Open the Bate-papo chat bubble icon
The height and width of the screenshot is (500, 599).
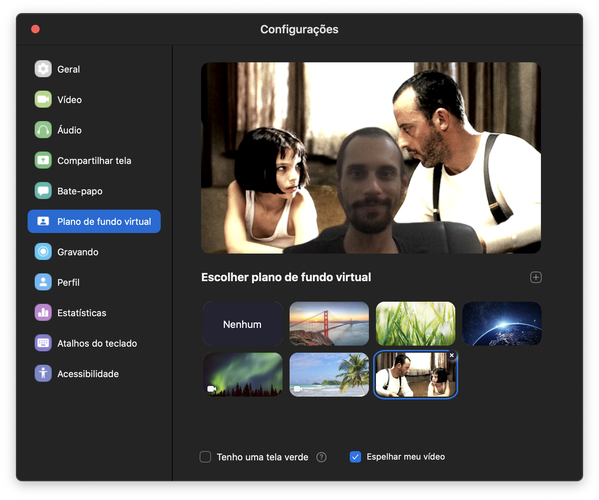[x=43, y=191]
